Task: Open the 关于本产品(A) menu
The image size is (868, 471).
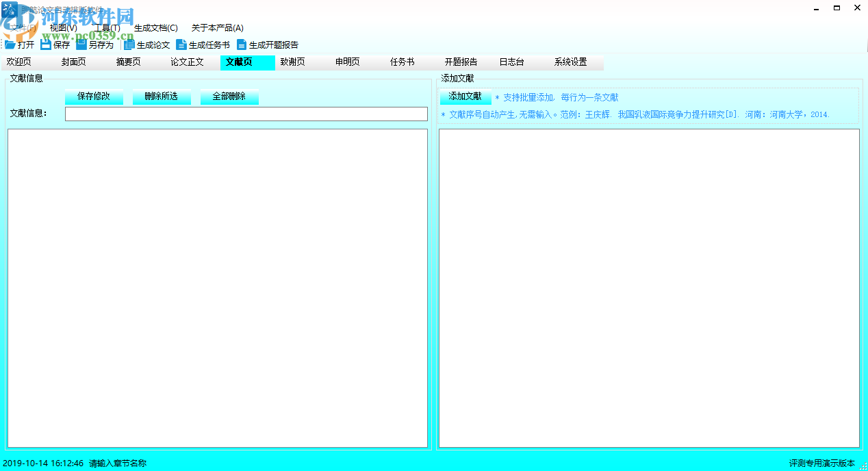Action: click(x=218, y=28)
